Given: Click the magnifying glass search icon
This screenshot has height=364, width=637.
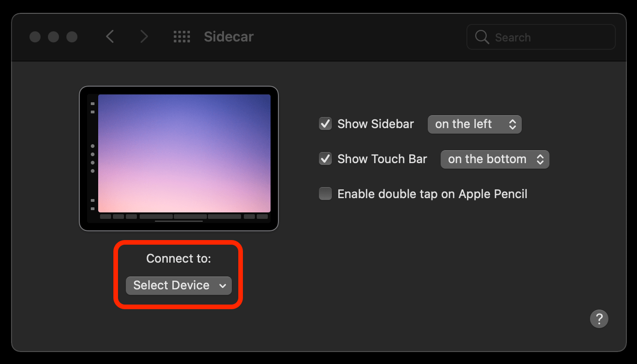Looking at the screenshot, I should (x=482, y=37).
